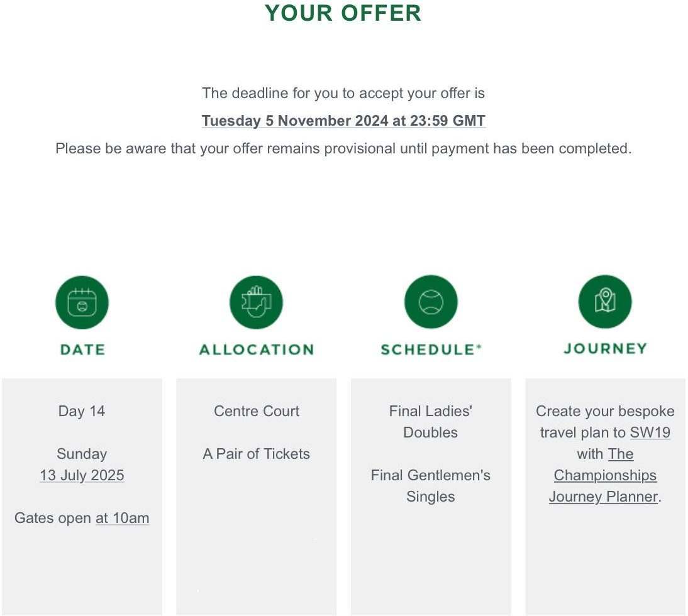Click the DATE column heading
Image resolution: width=688 pixels, height=616 pixels.
[82, 349]
